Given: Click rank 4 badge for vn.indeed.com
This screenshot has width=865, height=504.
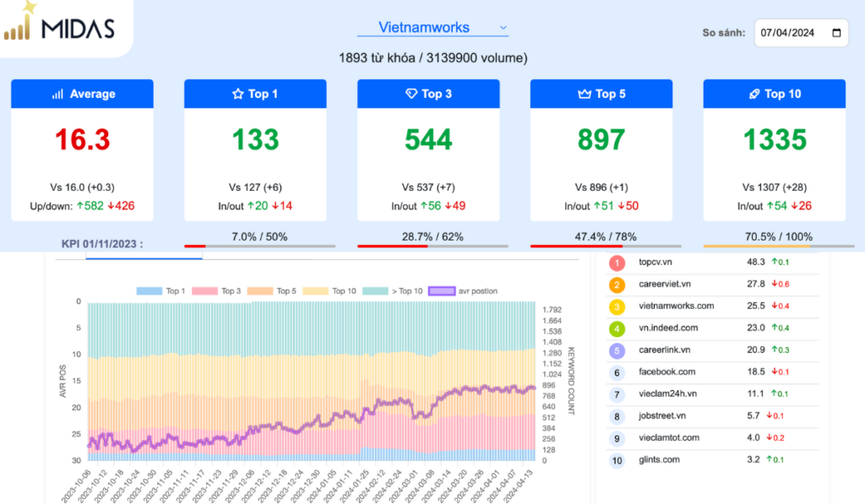Looking at the screenshot, I should [617, 328].
